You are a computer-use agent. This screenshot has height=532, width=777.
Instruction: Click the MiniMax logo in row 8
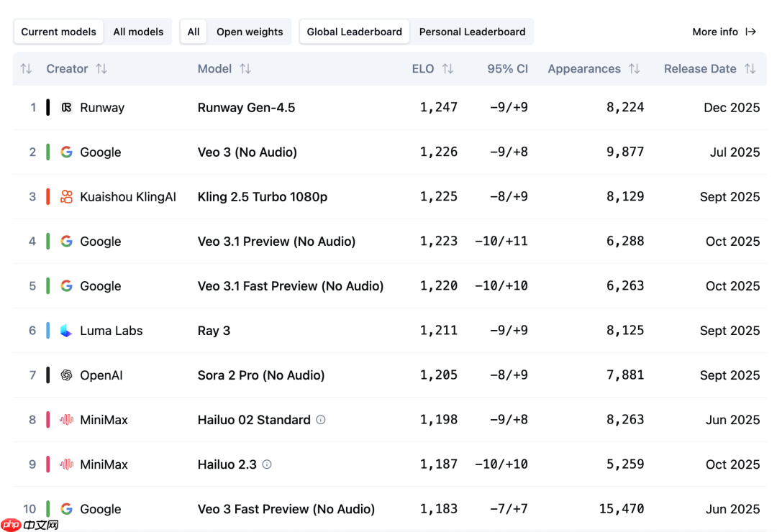coord(66,420)
